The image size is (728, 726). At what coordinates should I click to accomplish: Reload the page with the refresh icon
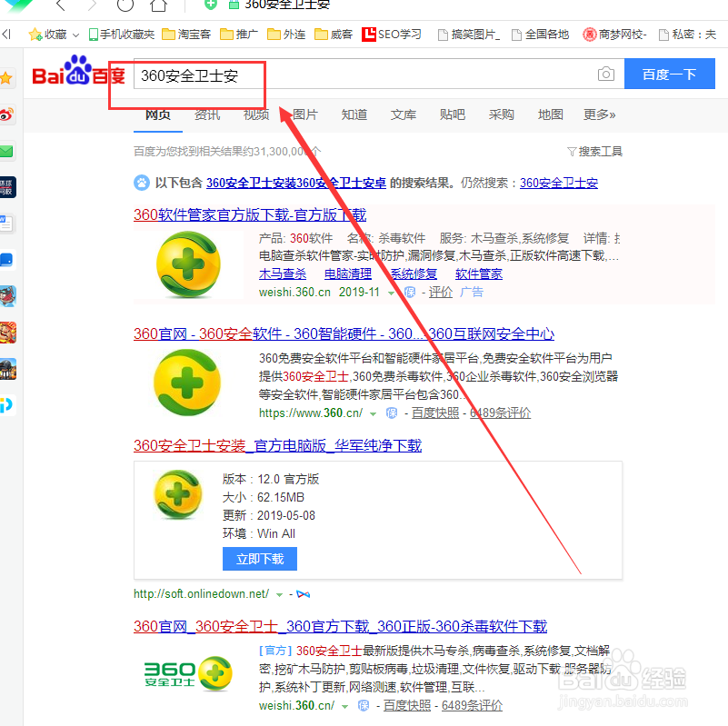tap(125, 5)
